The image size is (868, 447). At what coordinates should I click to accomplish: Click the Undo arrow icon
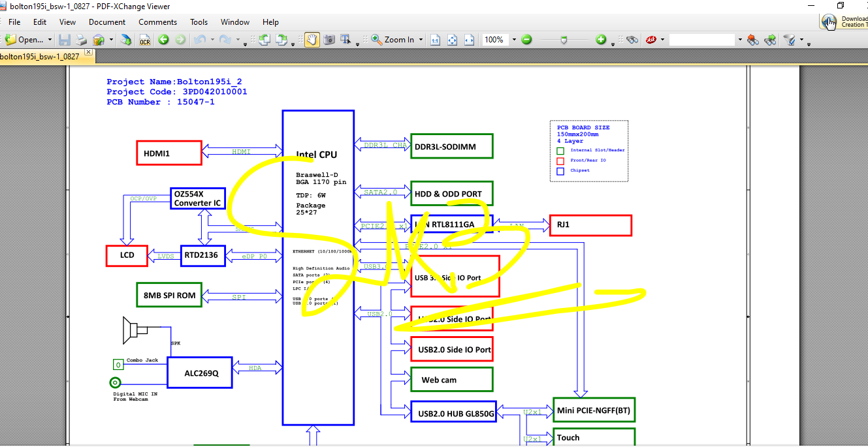pos(199,40)
